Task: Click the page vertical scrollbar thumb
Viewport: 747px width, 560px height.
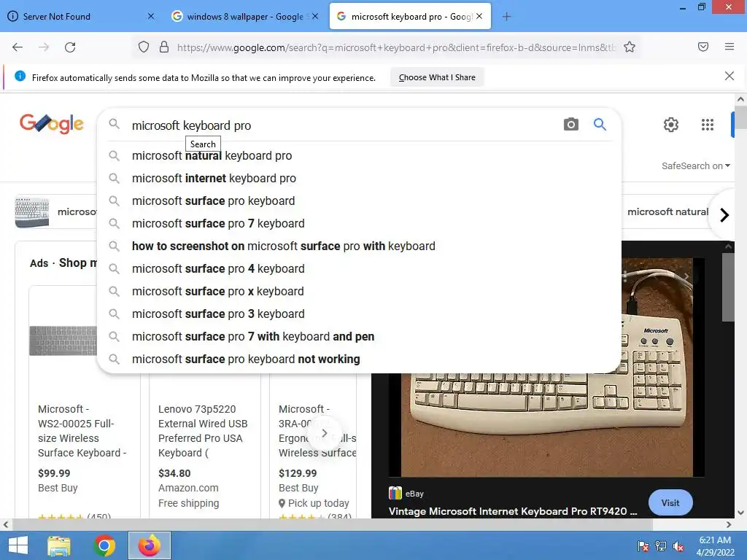Action: [x=740, y=117]
